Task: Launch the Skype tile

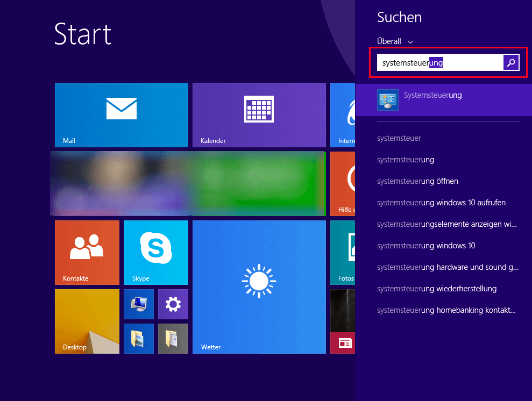Action: (x=156, y=253)
